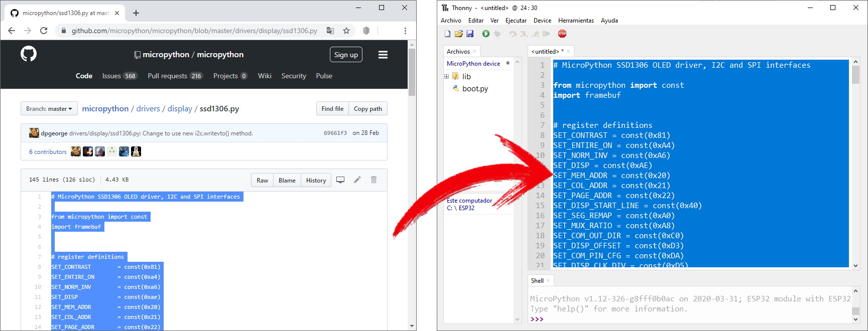Click the display breadcrumb link
Image resolution: width=868 pixels, height=331 pixels.
[180, 108]
